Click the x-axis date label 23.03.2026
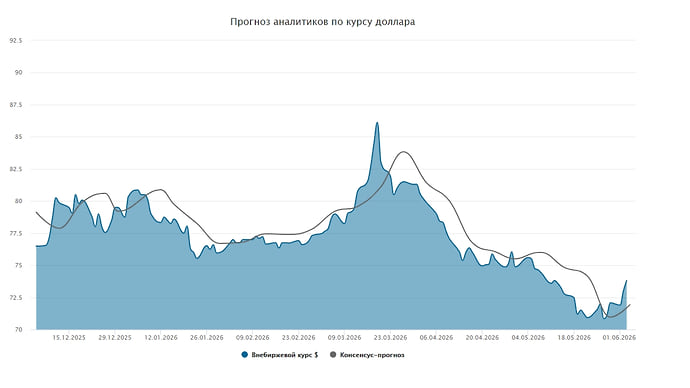This screenshot has height=388, width=690. (390, 338)
